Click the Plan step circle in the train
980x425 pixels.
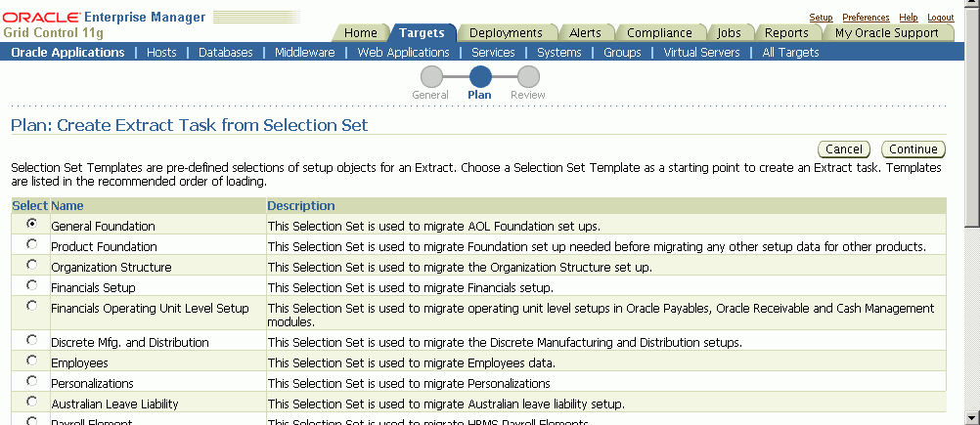point(480,77)
